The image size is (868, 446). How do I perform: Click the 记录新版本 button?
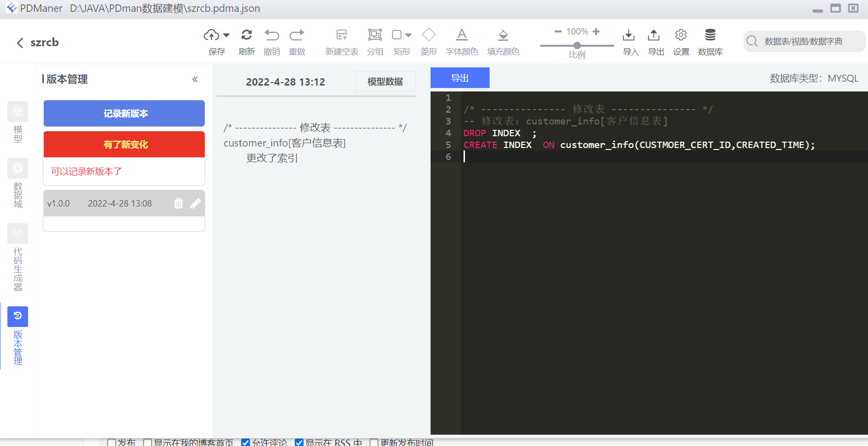[124, 114]
